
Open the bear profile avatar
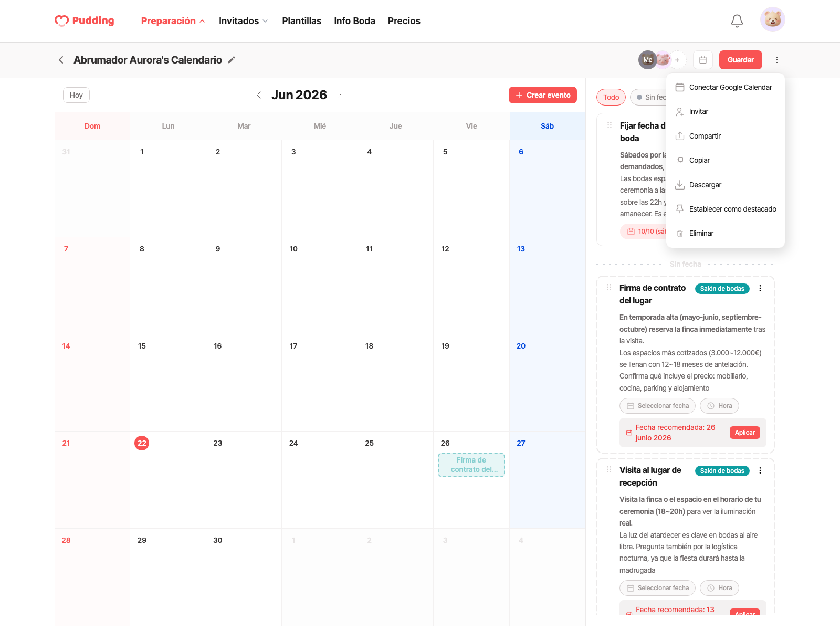[x=773, y=20]
